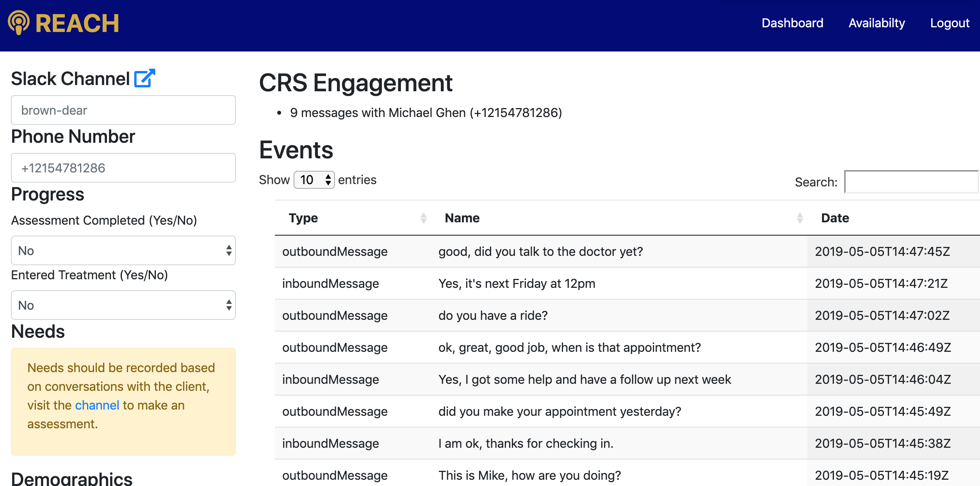The image size is (980, 486).
Task: Open the Assessment Completed dropdown
Action: pos(123,250)
